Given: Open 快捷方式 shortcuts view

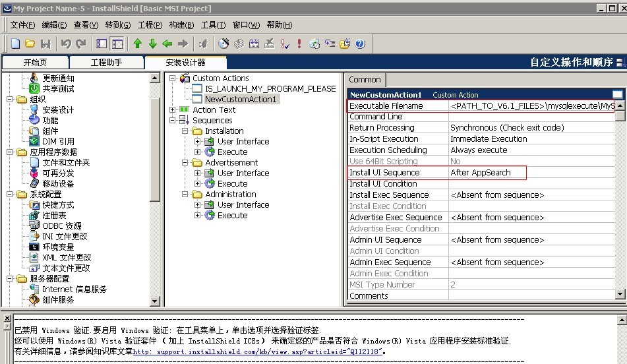Looking at the screenshot, I should point(58,205).
